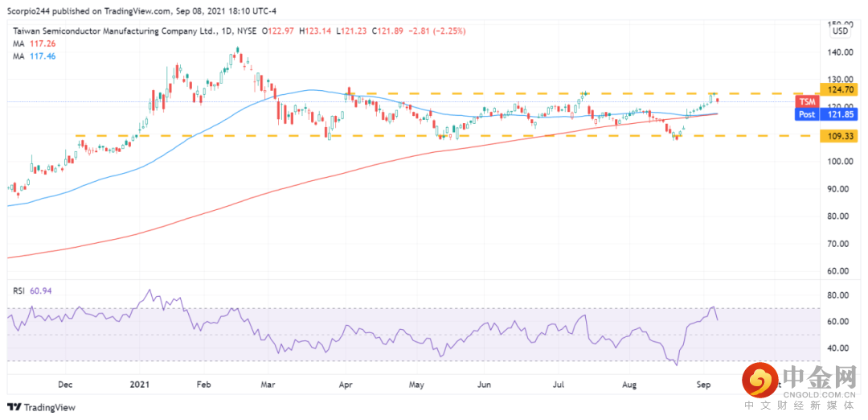Click the close price C121.89
This screenshot has height=420, width=868.
click(x=388, y=31)
